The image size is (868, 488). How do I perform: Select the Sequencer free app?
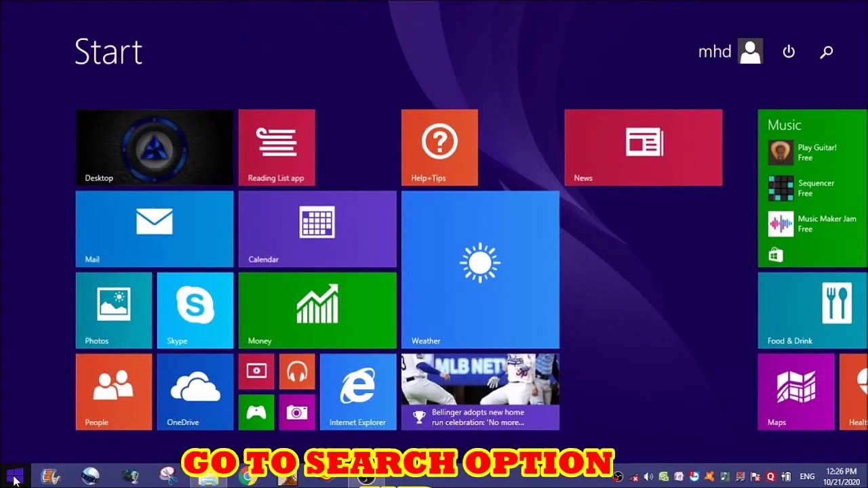pyautogui.click(x=802, y=188)
